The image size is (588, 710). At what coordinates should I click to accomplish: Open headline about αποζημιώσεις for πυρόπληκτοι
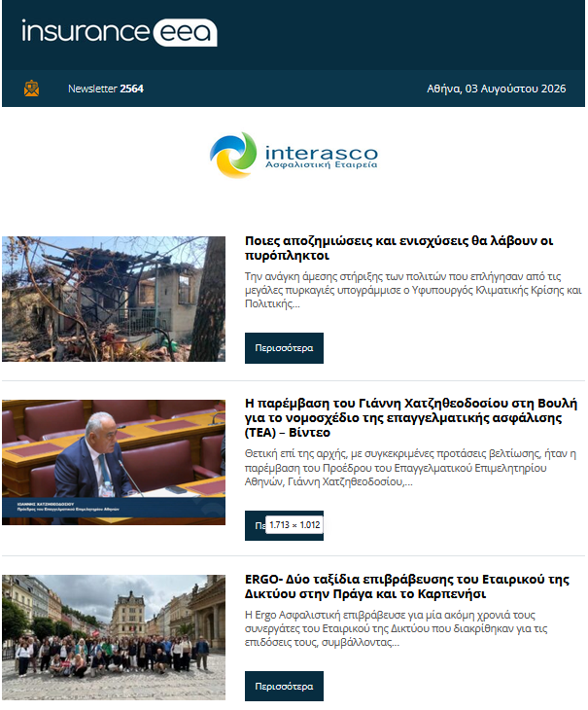click(398, 248)
